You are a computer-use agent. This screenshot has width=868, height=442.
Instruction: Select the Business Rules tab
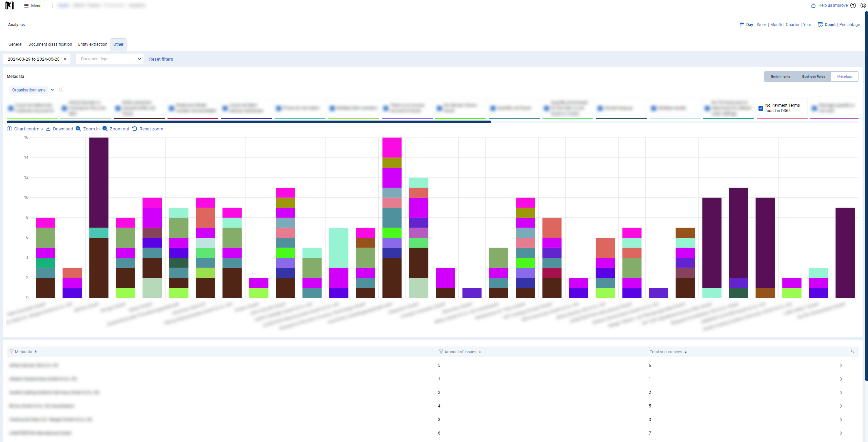(x=813, y=77)
